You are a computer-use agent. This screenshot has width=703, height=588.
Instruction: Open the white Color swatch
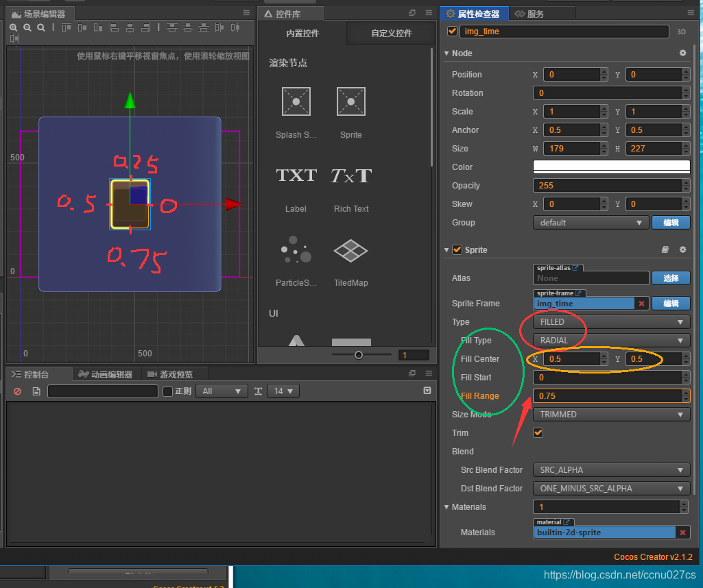[612, 167]
